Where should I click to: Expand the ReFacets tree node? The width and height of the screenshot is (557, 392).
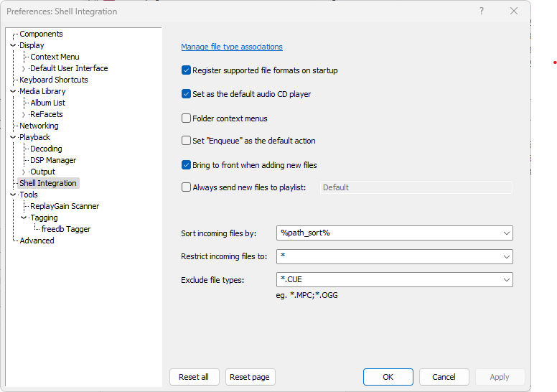pyautogui.click(x=24, y=114)
